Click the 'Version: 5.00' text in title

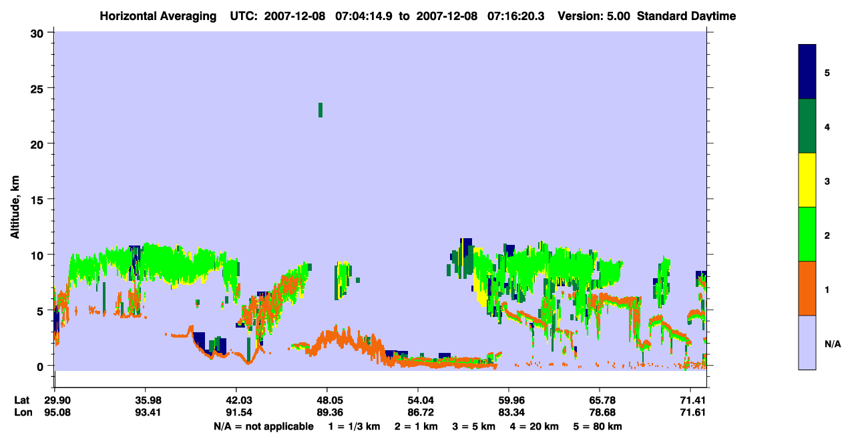(594, 16)
